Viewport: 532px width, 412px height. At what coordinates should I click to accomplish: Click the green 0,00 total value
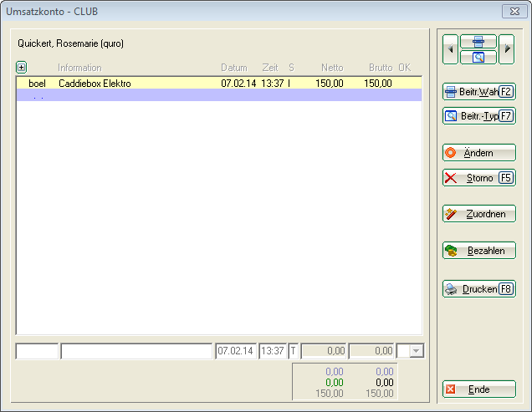[x=335, y=383]
